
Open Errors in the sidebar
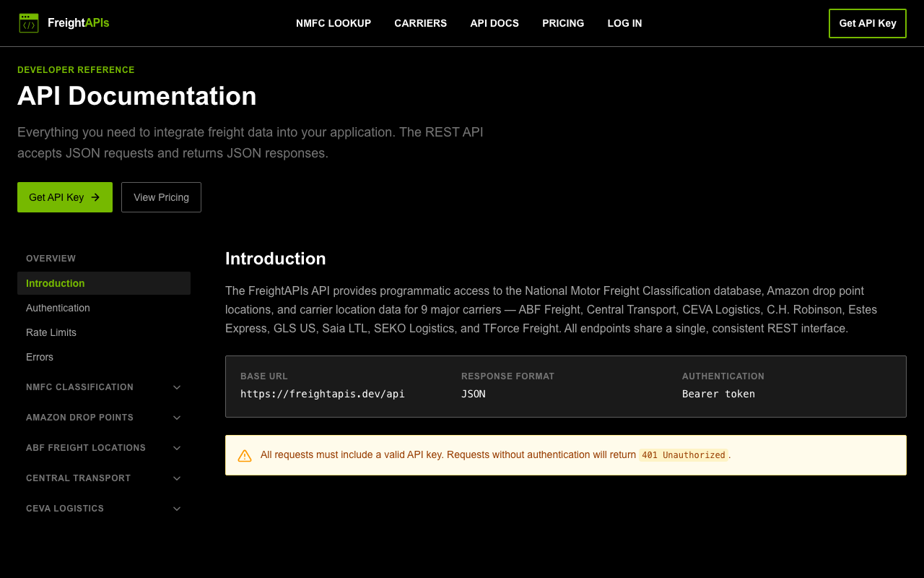coord(104,357)
